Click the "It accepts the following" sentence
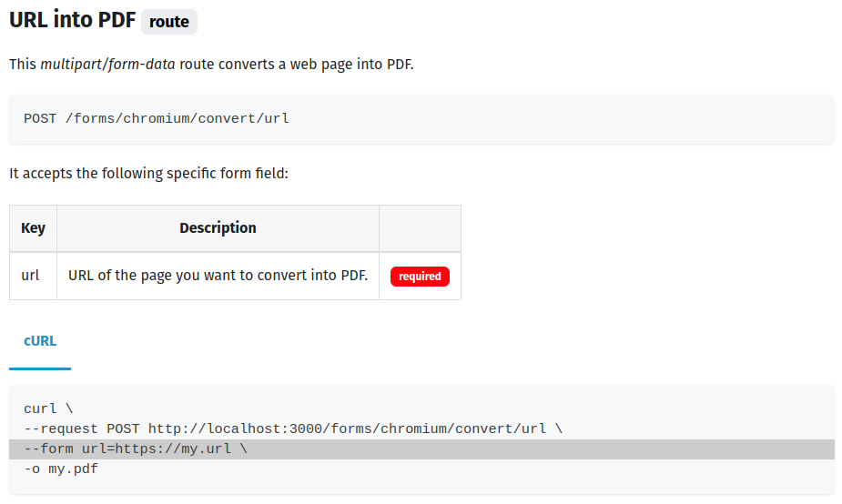Screen dimensions: 842x504 pos(148,173)
